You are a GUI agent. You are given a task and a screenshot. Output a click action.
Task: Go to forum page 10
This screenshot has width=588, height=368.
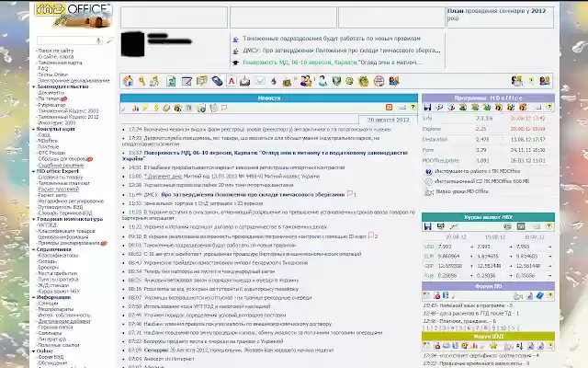pyautogui.click(x=503, y=328)
